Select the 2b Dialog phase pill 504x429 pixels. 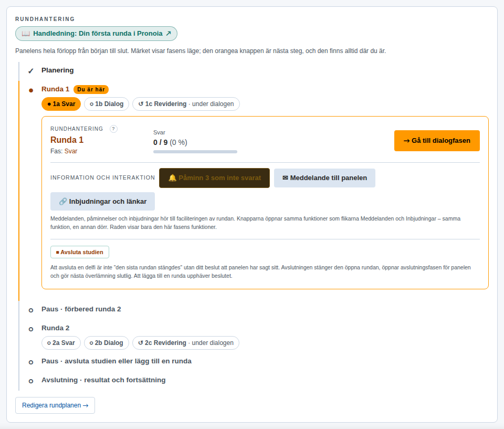pyautogui.click(x=107, y=343)
